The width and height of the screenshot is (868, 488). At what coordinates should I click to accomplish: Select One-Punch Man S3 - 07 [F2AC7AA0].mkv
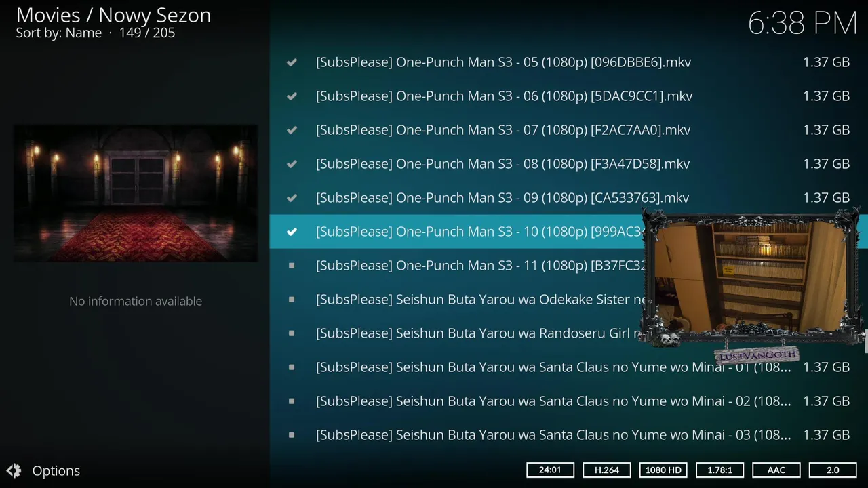tap(568, 130)
